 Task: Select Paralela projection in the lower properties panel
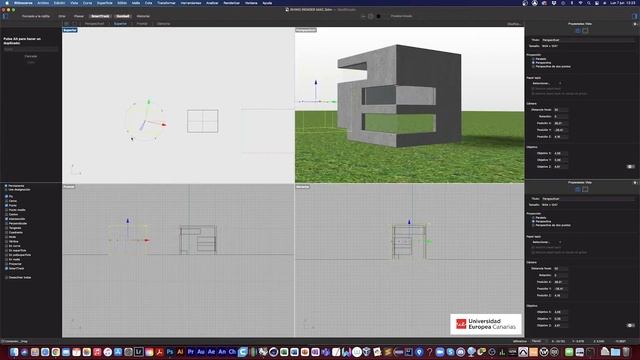[x=533, y=218]
